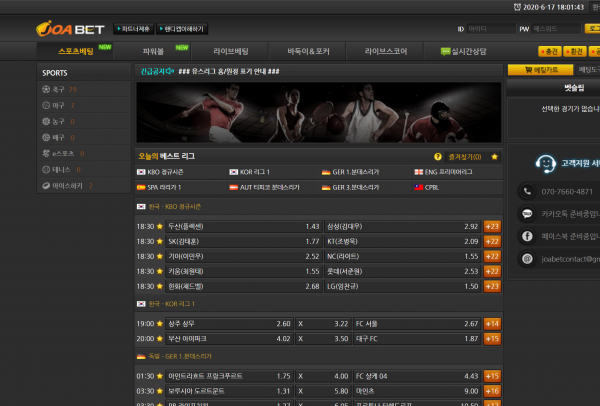The width and height of the screenshot is (600, 406).
Task: Click the clock icon next to the date
Action: (x=517, y=7)
